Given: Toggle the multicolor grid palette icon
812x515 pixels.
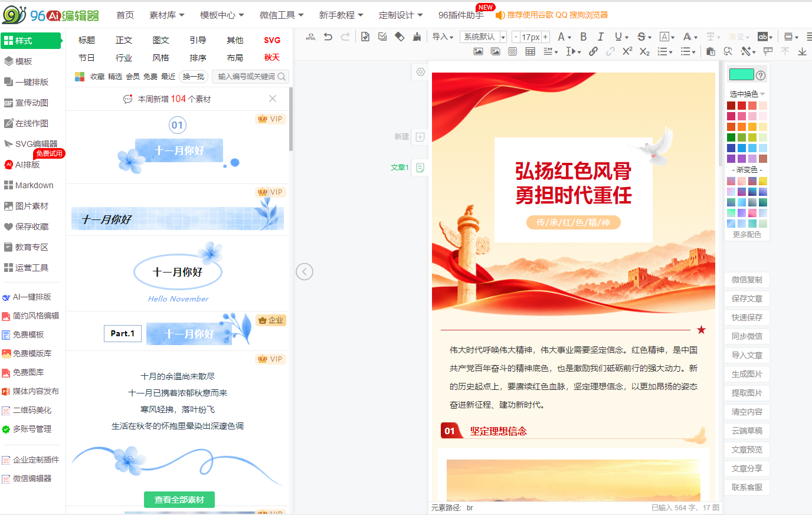Looking at the screenshot, I should [x=80, y=76].
